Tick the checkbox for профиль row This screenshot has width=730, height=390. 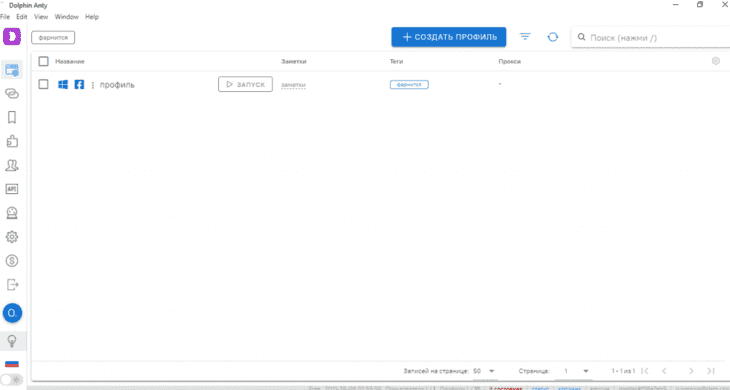(x=43, y=84)
